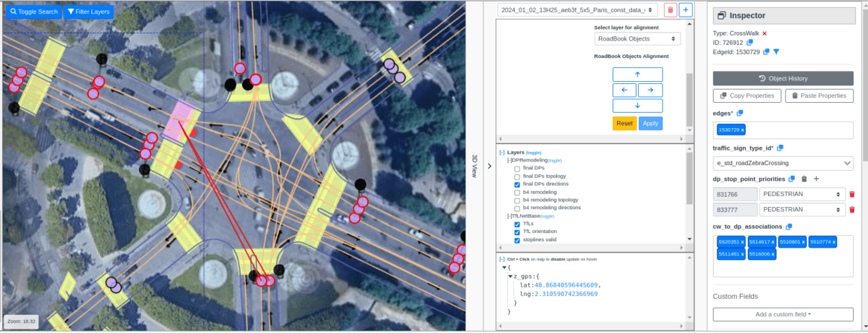Uncheck the final DPs directions layer

click(x=516, y=185)
